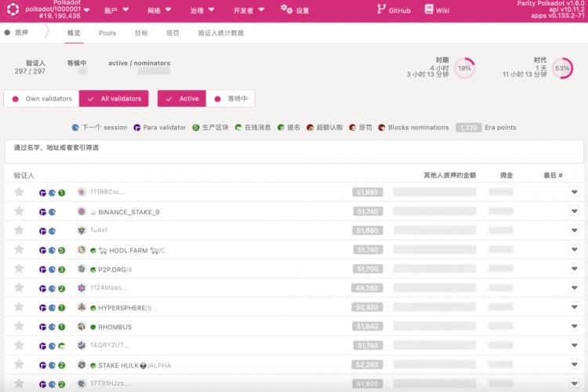Click identicon avatar of 1u4xf
The width and height of the screenshot is (588, 392).
(82, 230)
